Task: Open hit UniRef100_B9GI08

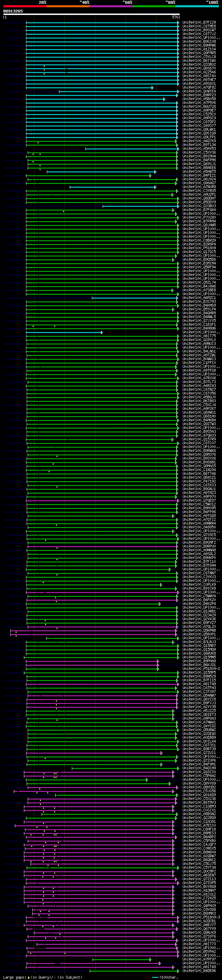Action: (199, 41)
